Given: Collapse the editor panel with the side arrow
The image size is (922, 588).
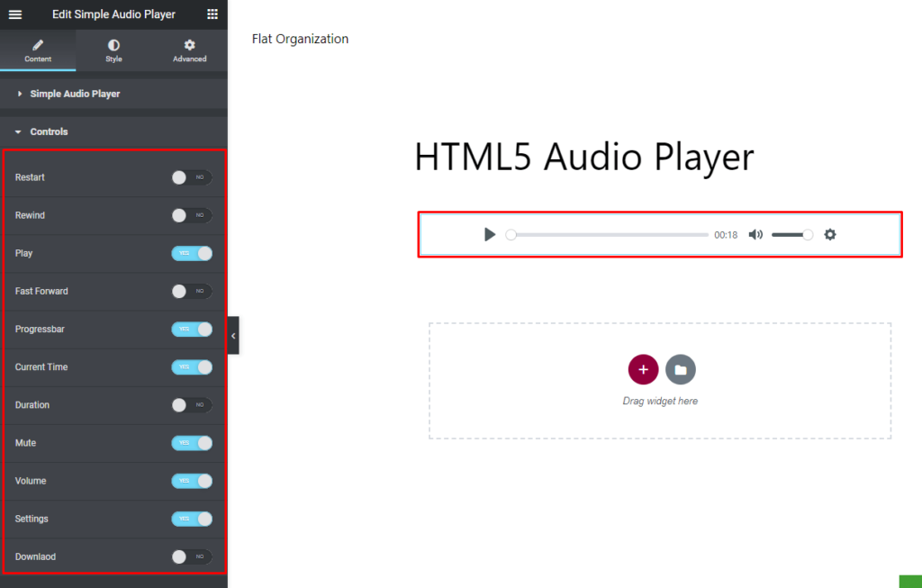Looking at the screenshot, I should 233,334.
